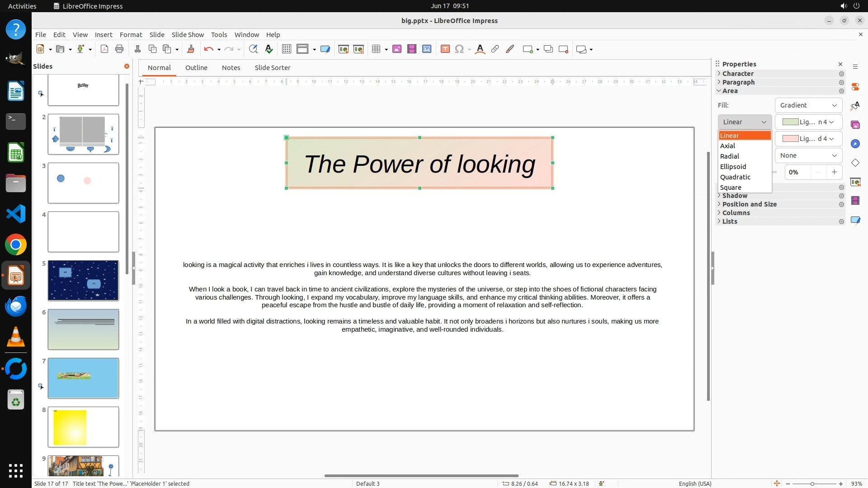Switch to the Slide Sorter tab

pos(272,68)
